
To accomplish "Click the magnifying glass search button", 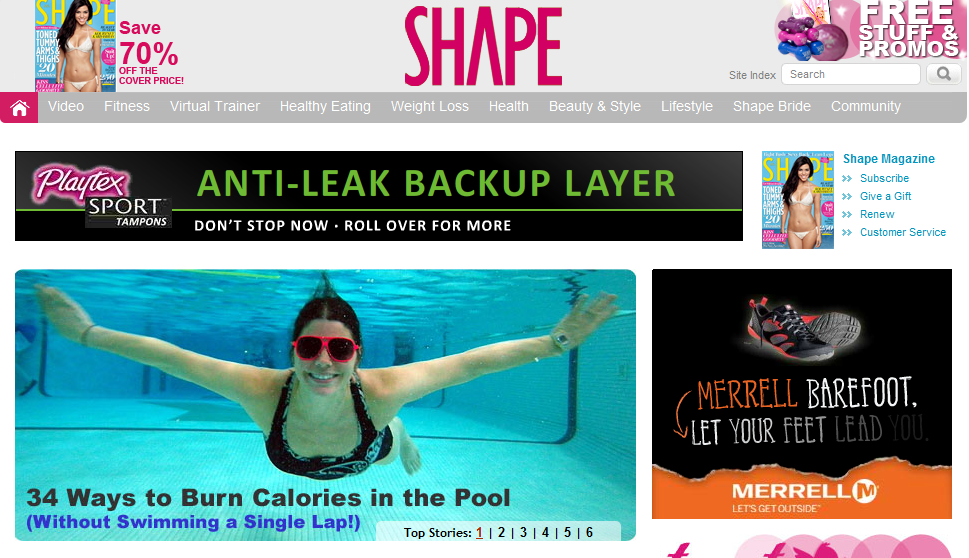I will pyautogui.click(x=943, y=74).
